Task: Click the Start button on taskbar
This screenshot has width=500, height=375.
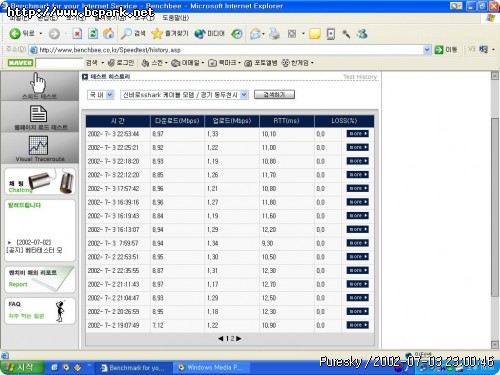Action: tap(22, 367)
